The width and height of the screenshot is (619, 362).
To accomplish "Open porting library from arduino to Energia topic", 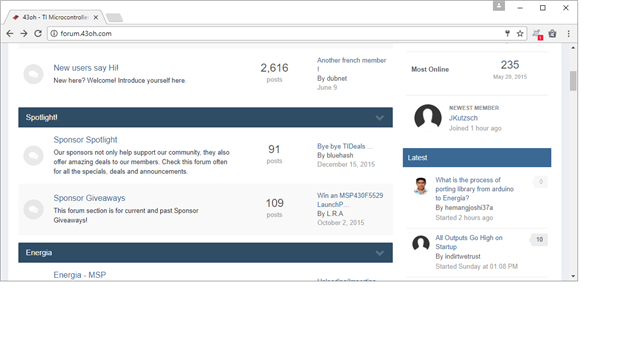I will (474, 189).
